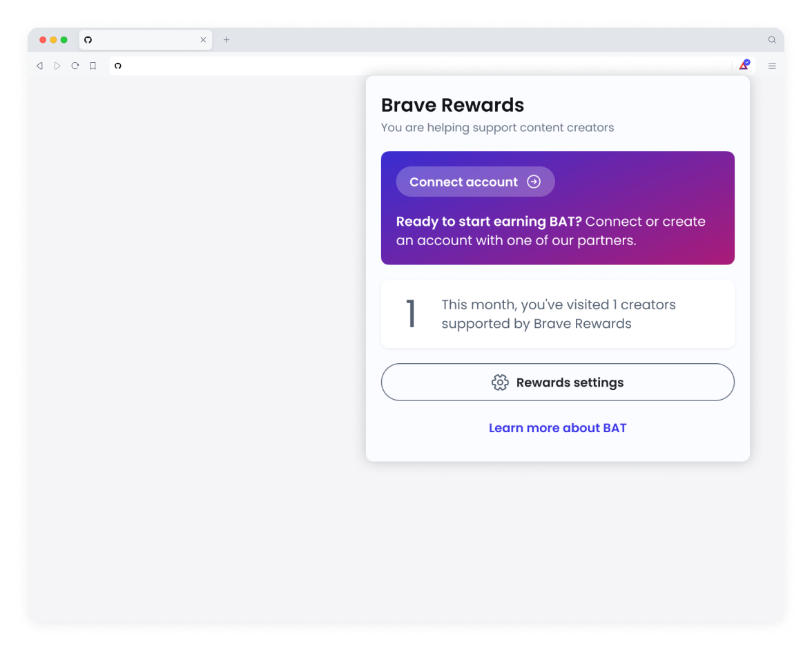Reload the current page
This screenshot has width=812, height=649.
coord(75,66)
